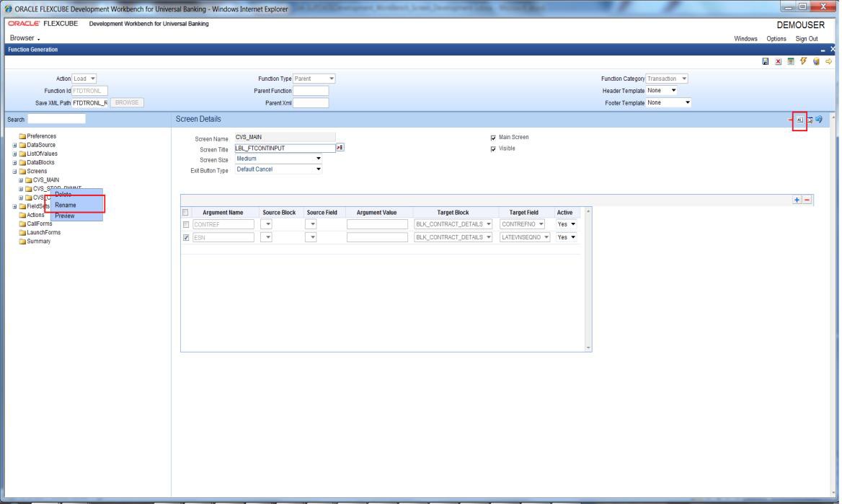Viewport: 842px width, 504px height.
Task: Click the Summary folder icon
Action: [x=22, y=242]
